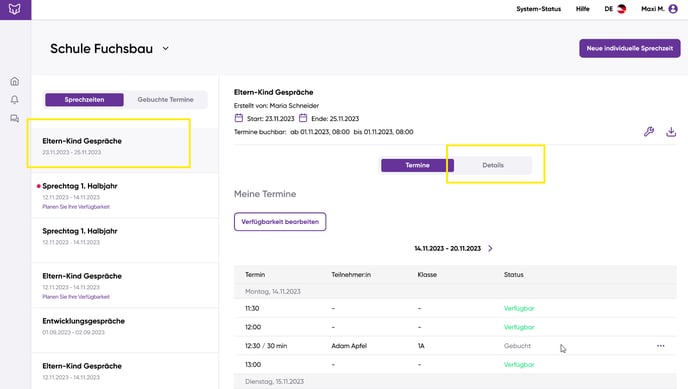The image size is (688, 389).
Task: Click Verfügbarkeit bearbeiten button
Action: (x=280, y=221)
